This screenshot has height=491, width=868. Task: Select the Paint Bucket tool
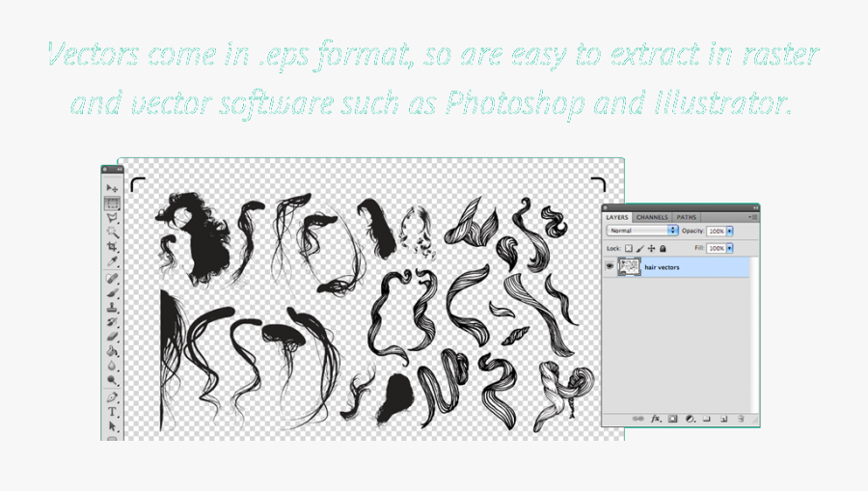pyautogui.click(x=112, y=351)
